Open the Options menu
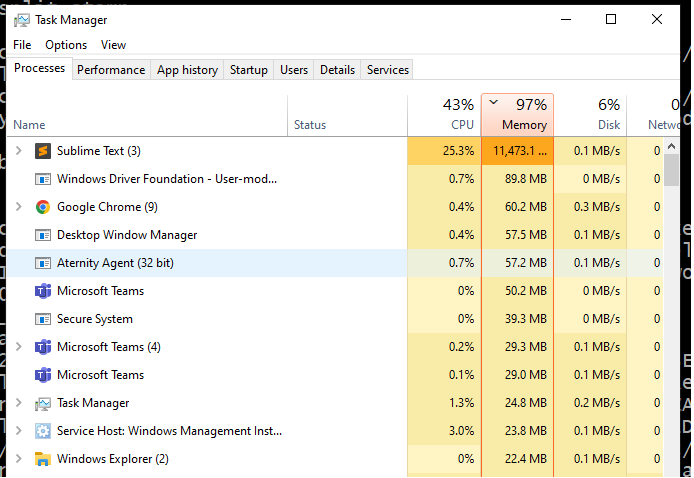 pyautogui.click(x=66, y=45)
